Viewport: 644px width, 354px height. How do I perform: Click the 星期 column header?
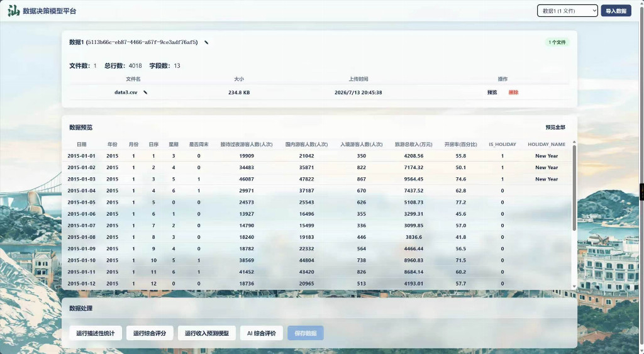(174, 145)
